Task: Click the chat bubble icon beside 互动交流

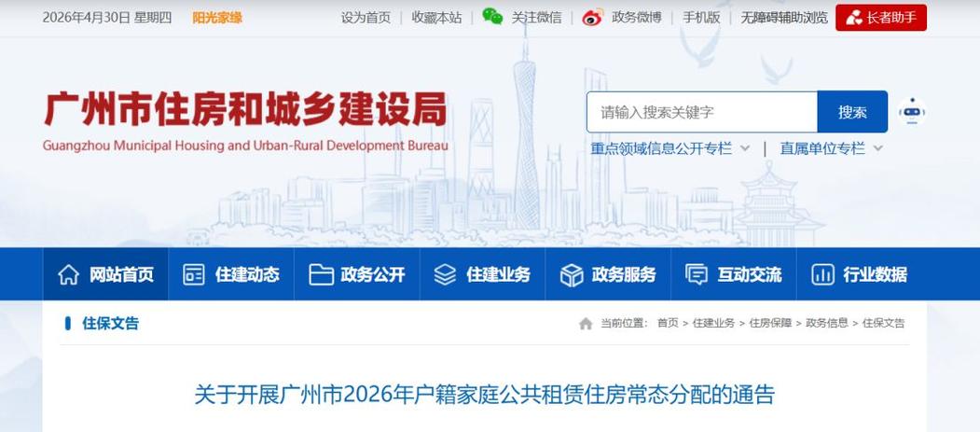Action: point(697,274)
